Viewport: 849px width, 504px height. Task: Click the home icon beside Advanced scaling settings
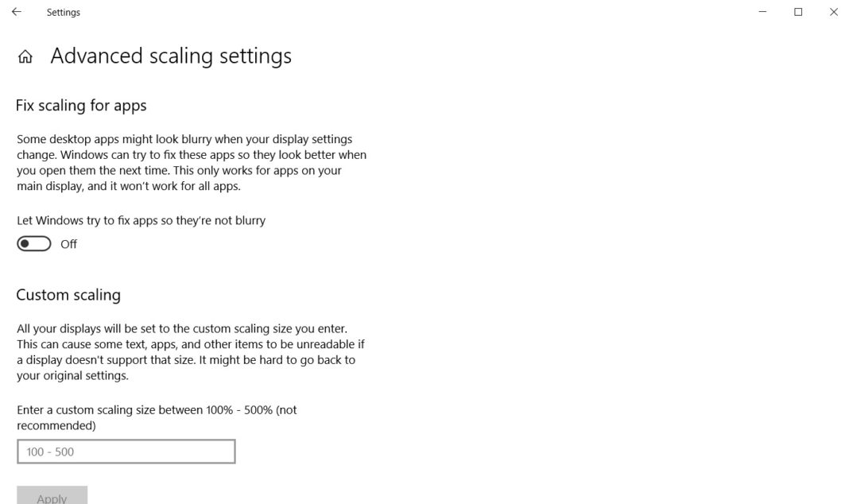click(25, 56)
